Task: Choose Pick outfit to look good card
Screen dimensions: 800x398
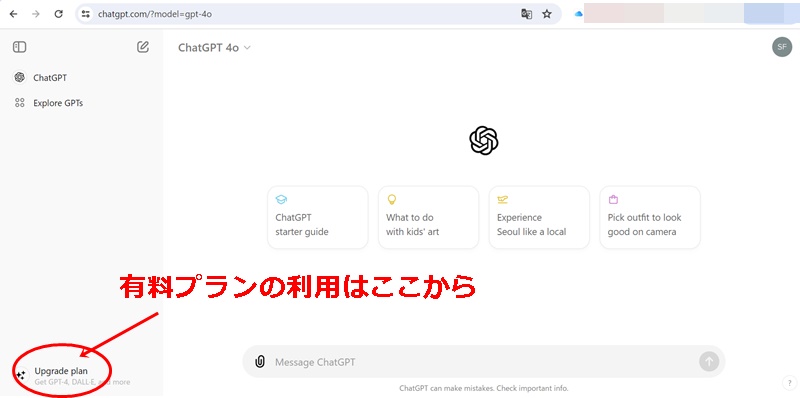Action: (650, 217)
